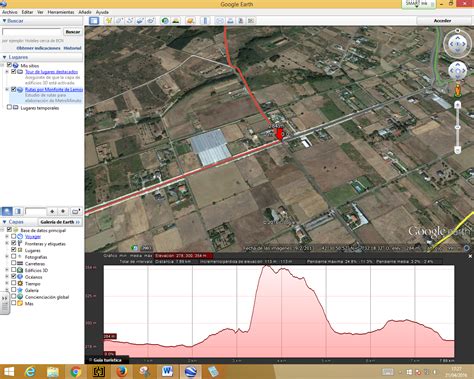
Task: Expand the Fronteras y etiquetas tree node
Action: pos(7,243)
